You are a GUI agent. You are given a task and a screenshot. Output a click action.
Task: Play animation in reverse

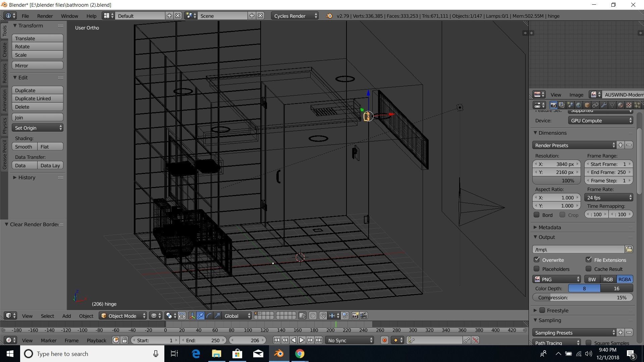click(293, 340)
